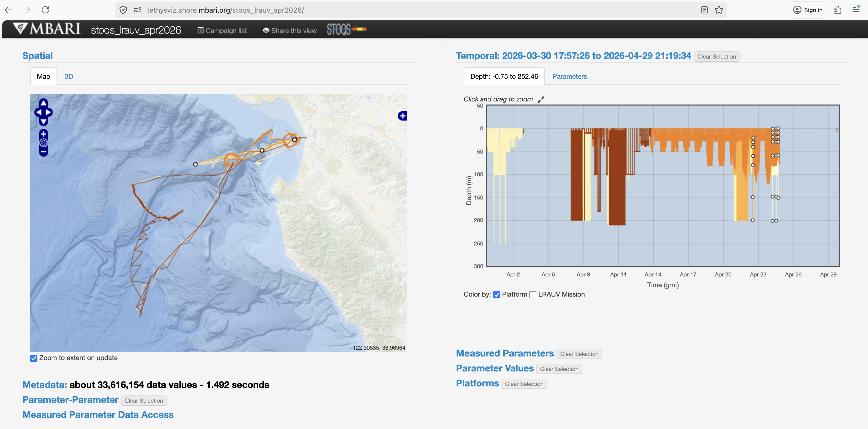This screenshot has width=868, height=429.
Task: Open the browser hamburger menu
Action: [856, 10]
